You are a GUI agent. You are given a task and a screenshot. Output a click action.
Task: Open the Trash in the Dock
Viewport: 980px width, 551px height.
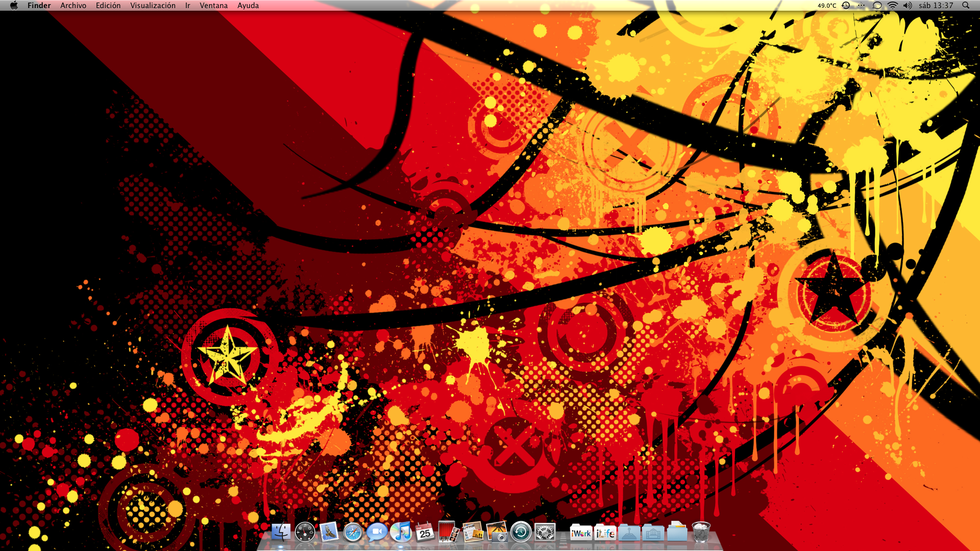[x=701, y=532]
